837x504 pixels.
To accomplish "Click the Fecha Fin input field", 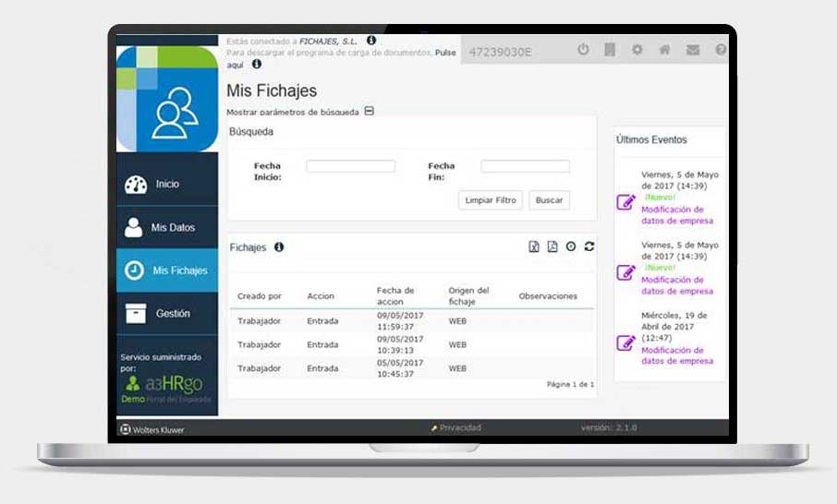I will [x=525, y=166].
